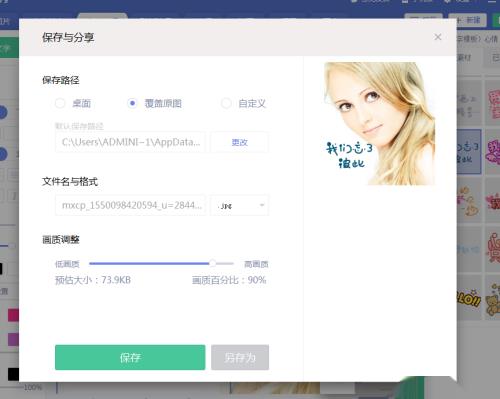The height and width of the screenshot is (399, 500).
Task: Adjust the image quality slider handle
Action: 213,263
